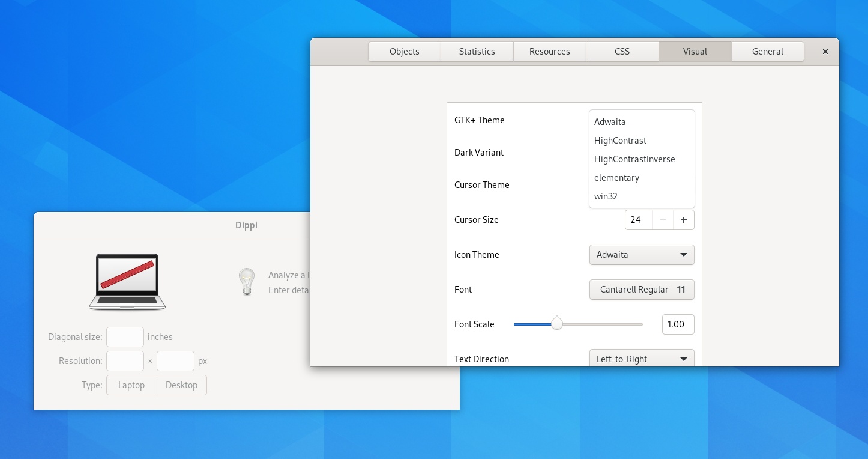
Task: Decrease cursor size with minus button
Action: tap(663, 220)
